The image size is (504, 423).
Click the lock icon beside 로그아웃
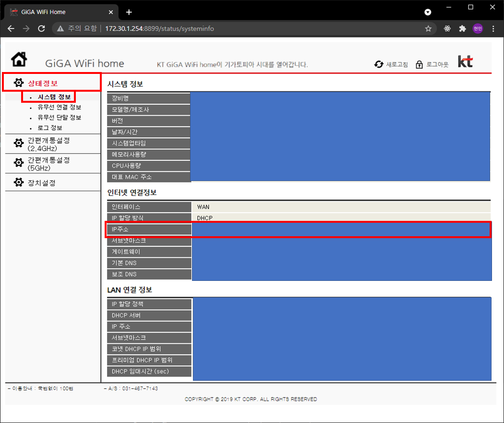point(419,64)
